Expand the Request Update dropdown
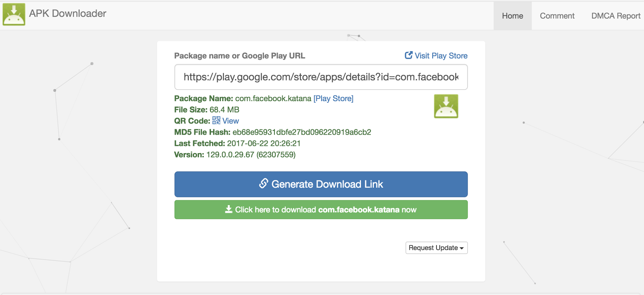The height and width of the screenshot is (295, 644). click(436, 248)
